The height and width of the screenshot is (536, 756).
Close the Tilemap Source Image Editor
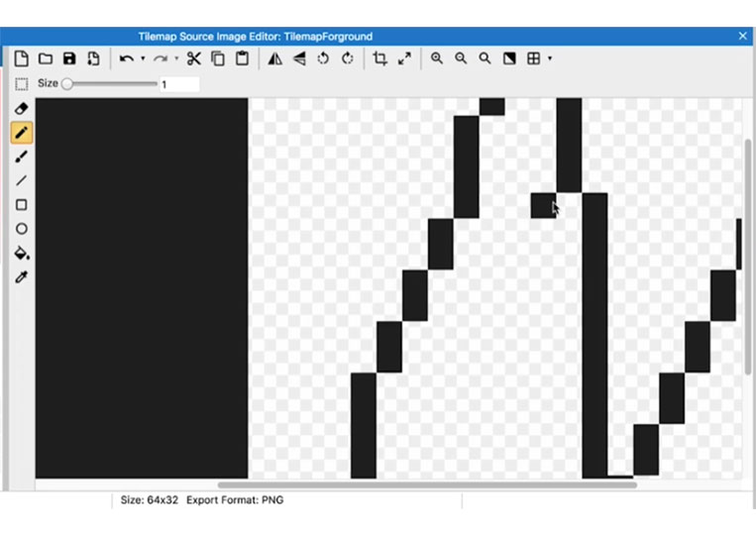coord(742,36)
